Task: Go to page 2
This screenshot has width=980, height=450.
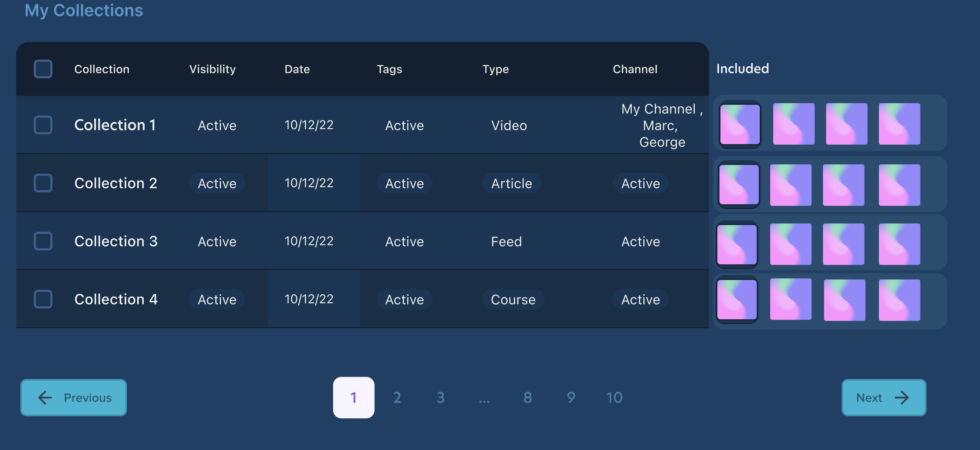Action: [x=397, y=398]
